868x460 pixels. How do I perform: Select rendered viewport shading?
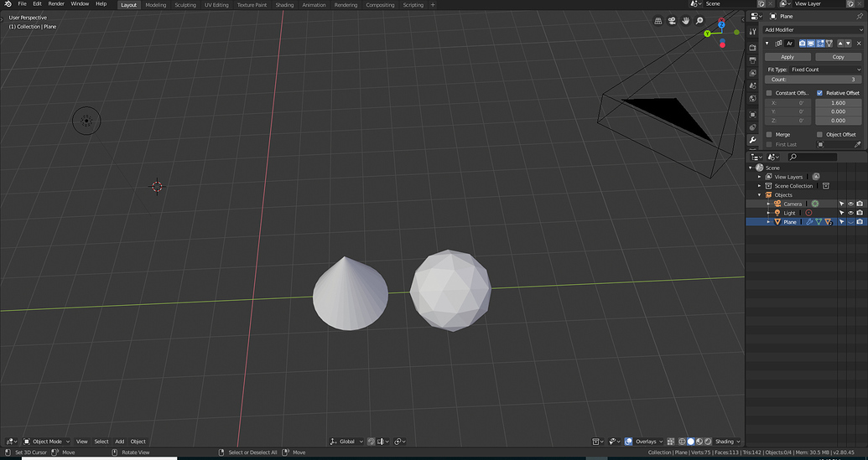click(708, 442)
